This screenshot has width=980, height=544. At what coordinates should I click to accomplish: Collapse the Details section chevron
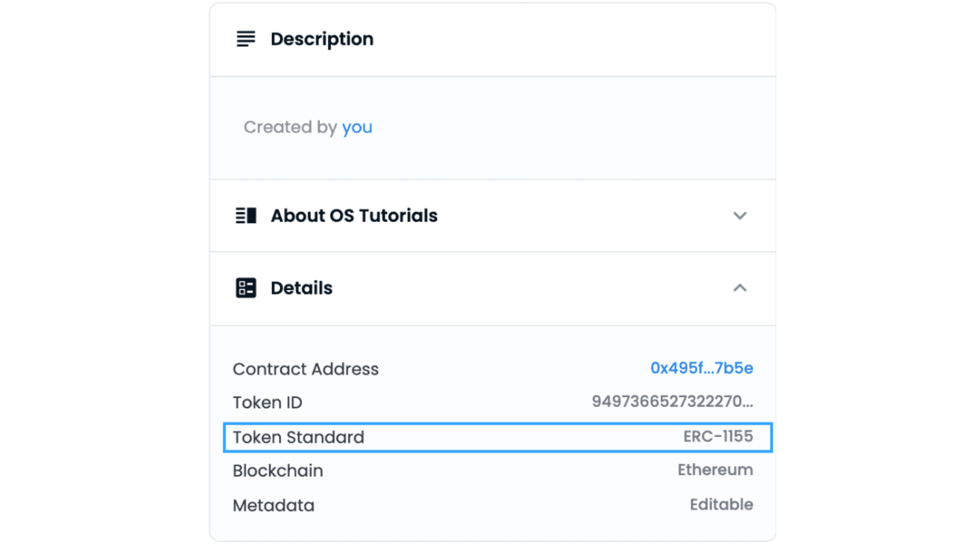(739, 288)
